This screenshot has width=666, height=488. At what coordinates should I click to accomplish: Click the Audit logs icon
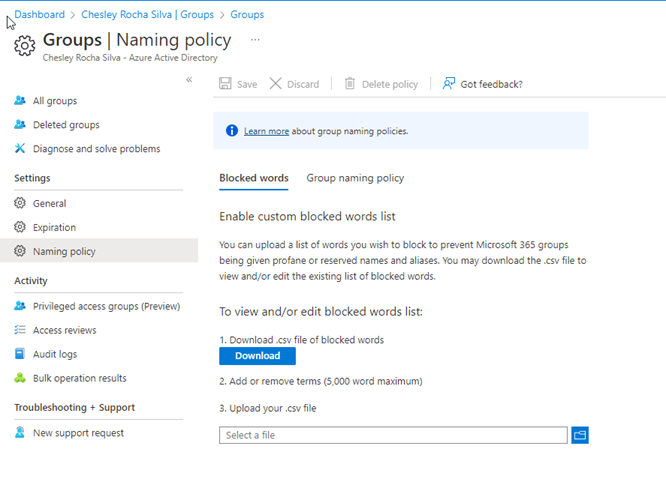pos(20,354)
